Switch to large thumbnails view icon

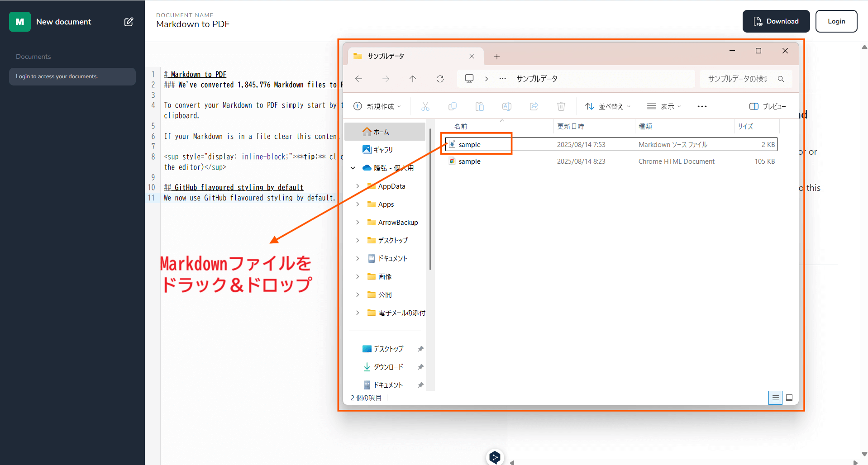click(x=789, y=398)
